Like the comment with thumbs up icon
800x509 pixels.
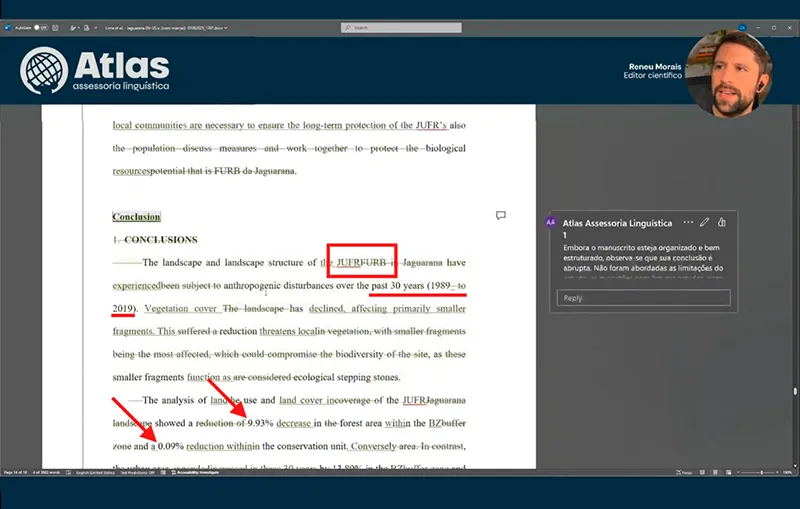721,222
